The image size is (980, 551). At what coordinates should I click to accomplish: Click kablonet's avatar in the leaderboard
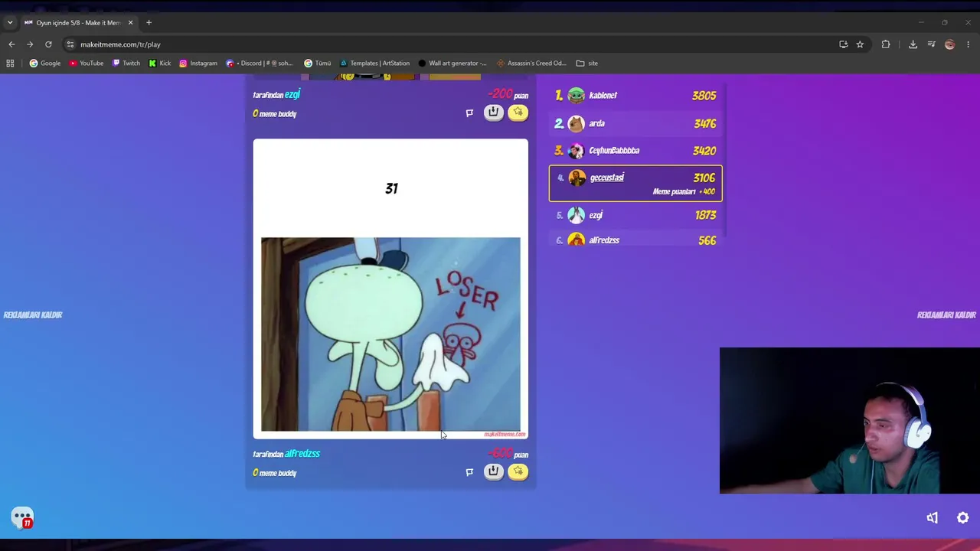[x=577, y=96]
